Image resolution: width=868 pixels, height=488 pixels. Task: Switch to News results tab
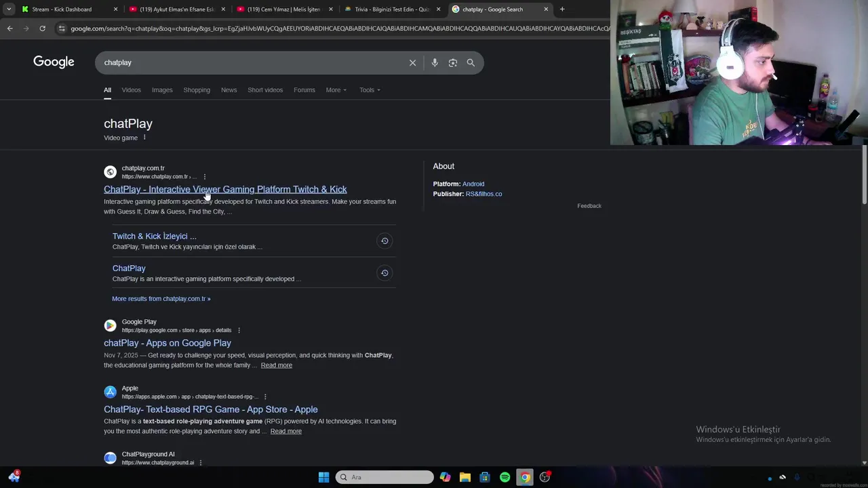coord(229,90)
